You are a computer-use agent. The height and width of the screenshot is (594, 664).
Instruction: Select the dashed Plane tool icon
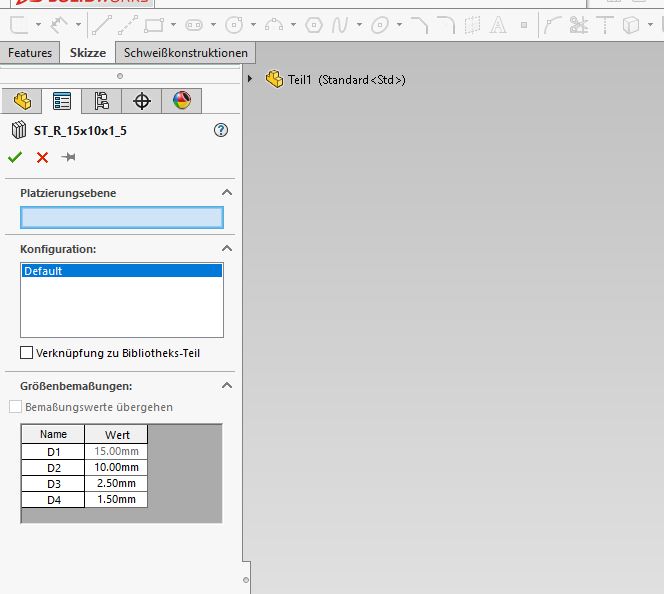tap(472, 25)
